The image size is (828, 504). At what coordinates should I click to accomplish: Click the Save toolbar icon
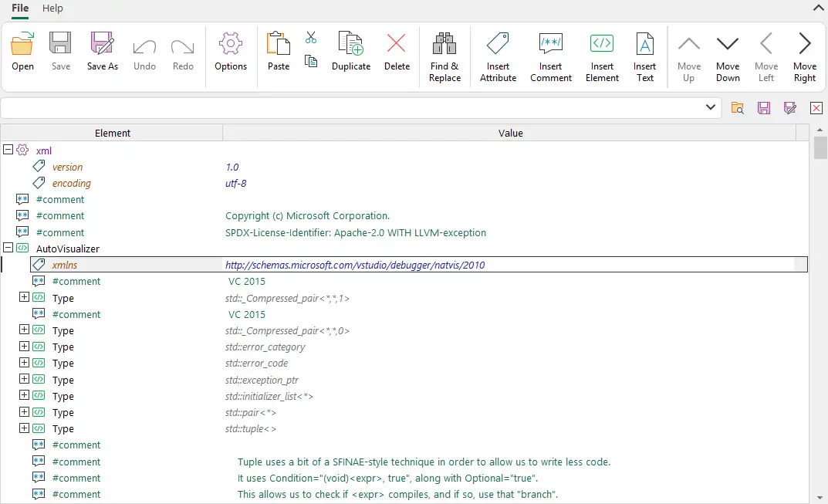click(x=60, y=43)
